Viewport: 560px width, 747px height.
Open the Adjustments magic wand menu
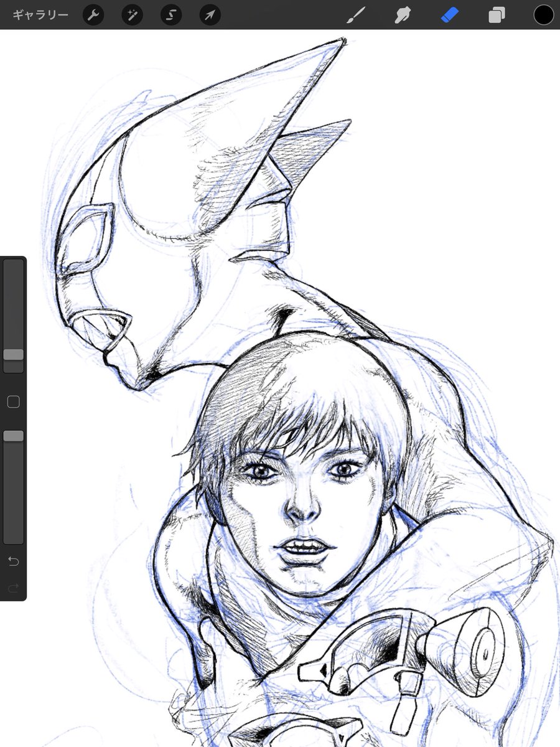tap(132, 15)
